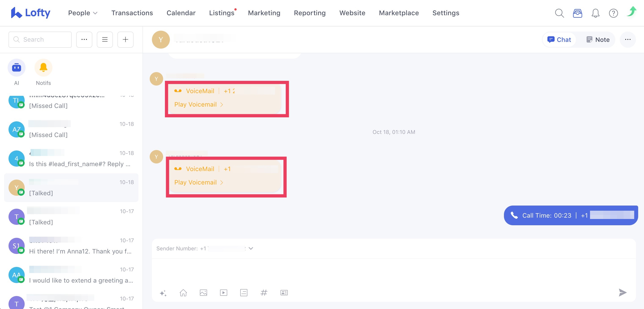Open the Marketplace menu

point(399,13)
